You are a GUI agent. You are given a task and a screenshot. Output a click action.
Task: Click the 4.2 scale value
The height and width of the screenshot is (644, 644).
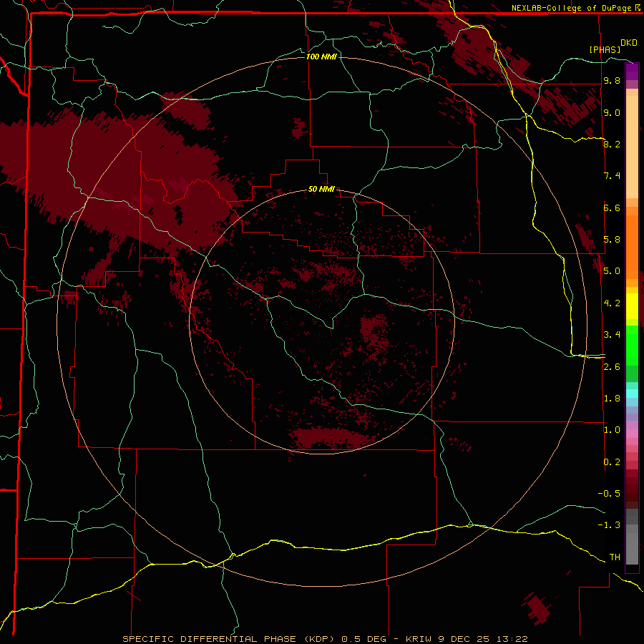coord(612,303)
